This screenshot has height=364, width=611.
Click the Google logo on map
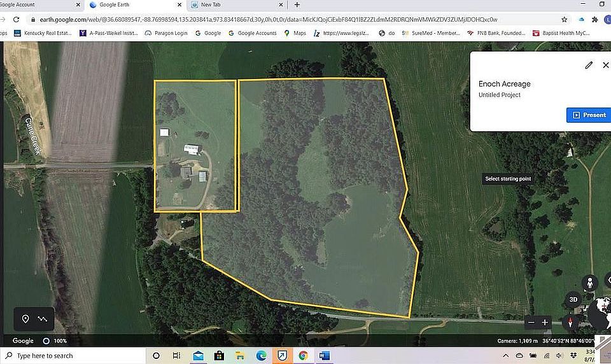(x=23, y=340)
